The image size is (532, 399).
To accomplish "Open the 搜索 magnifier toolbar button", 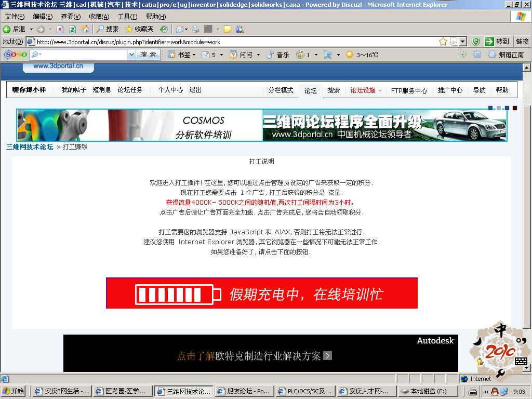I will click(107, 29).
